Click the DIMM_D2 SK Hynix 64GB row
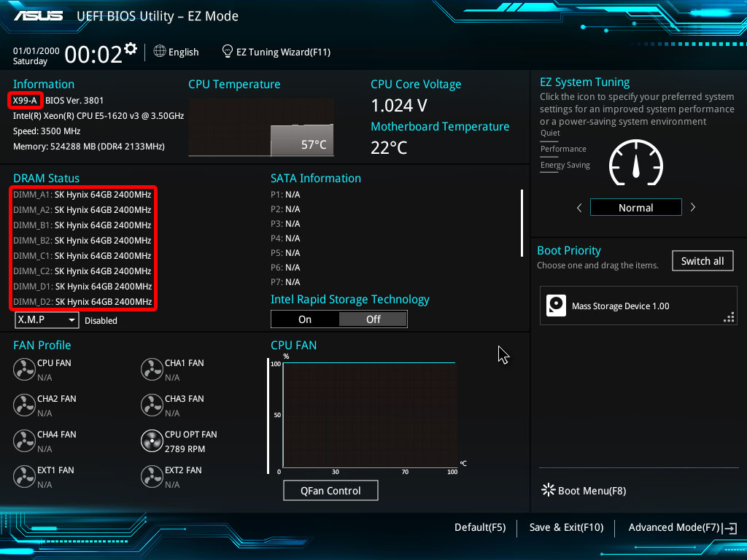This screenshot has height=560, width=747. tap(82, 301)
